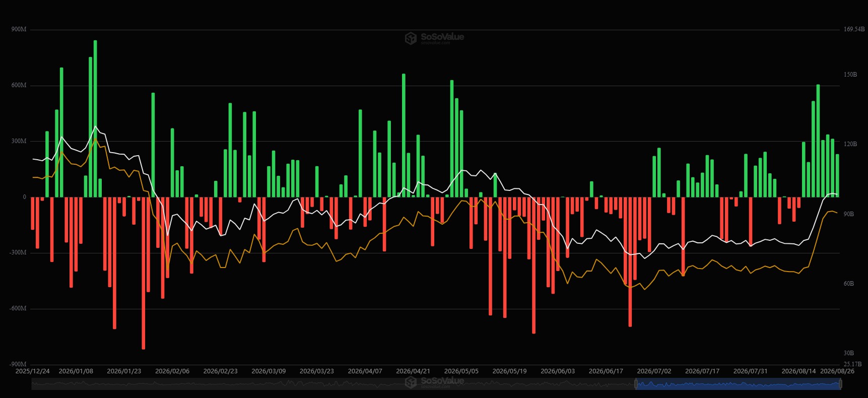Click the 2026/07/02 date label
868x398 pixels.
(654, 371)
